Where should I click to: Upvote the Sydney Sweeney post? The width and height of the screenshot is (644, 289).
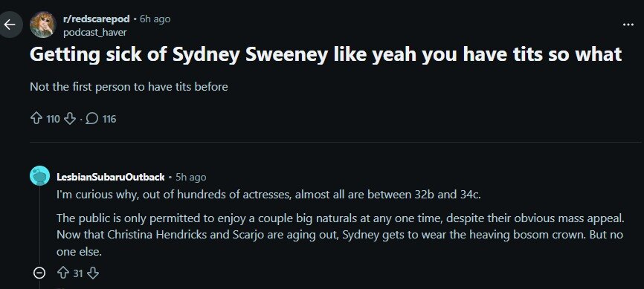tap(36, 119)
